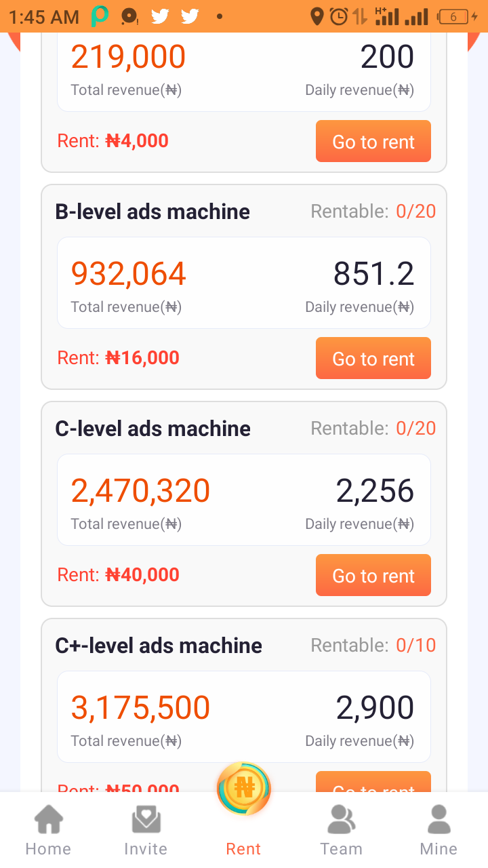Image resolution: width=488 pixels, height=868 pixels.
Task: Tap the battery indicator icon
Action: (x=454, y=16)
